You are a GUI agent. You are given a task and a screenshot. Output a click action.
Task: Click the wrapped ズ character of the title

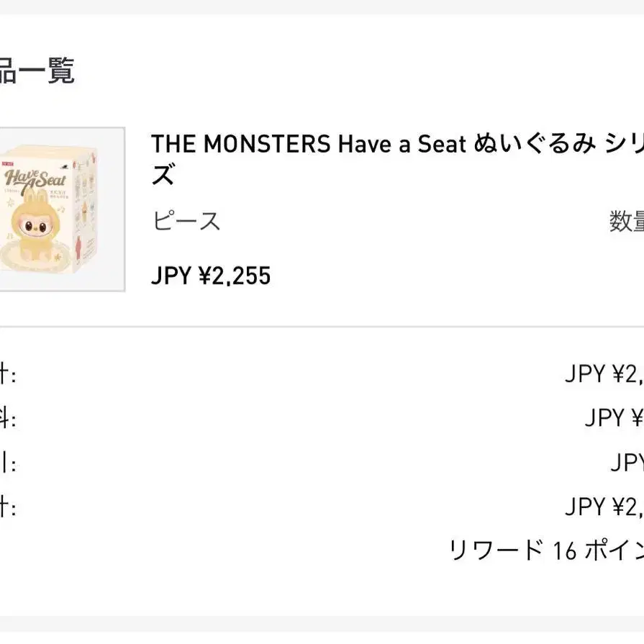click(x=164, y=174)
